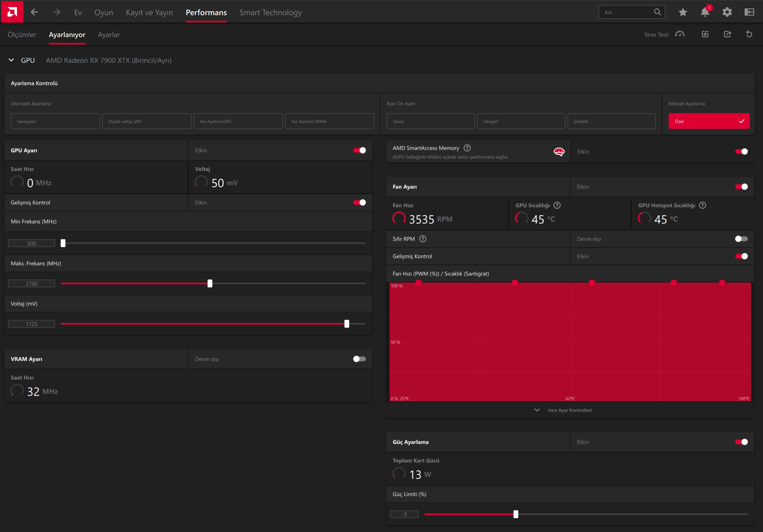Screen dimensions: 763x532
Task: Select the Ayarlanıyor subtab
Action: (67, 35)
